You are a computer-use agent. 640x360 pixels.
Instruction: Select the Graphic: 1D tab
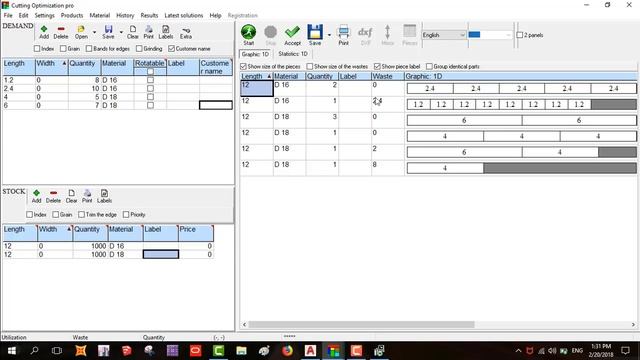pyautogui.click(x=255, y=54)
